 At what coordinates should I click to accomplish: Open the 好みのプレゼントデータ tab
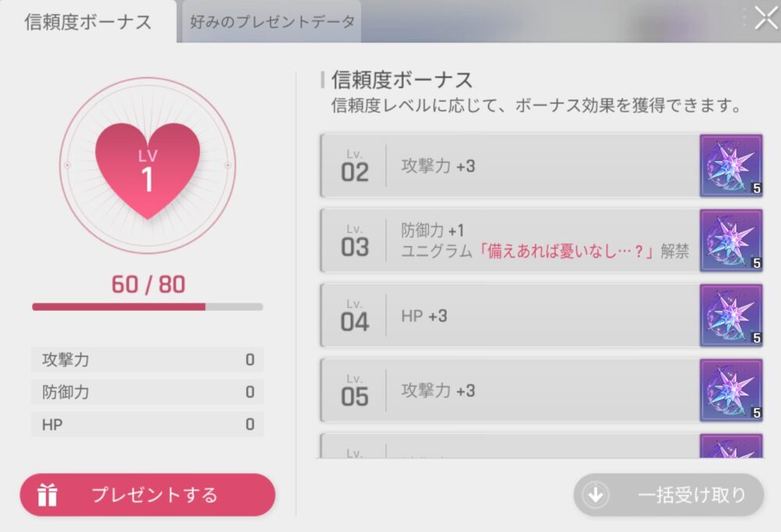point(272,22)
